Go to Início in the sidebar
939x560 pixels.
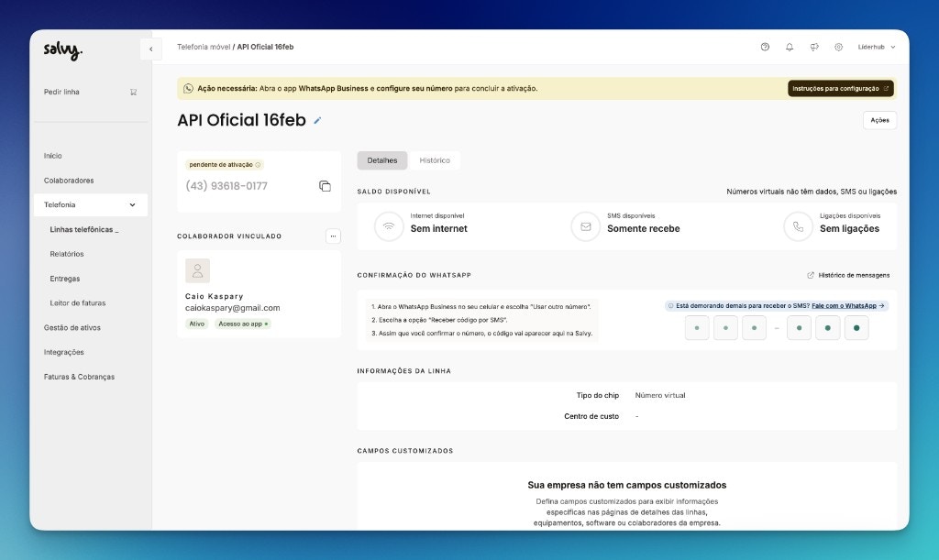52,156
